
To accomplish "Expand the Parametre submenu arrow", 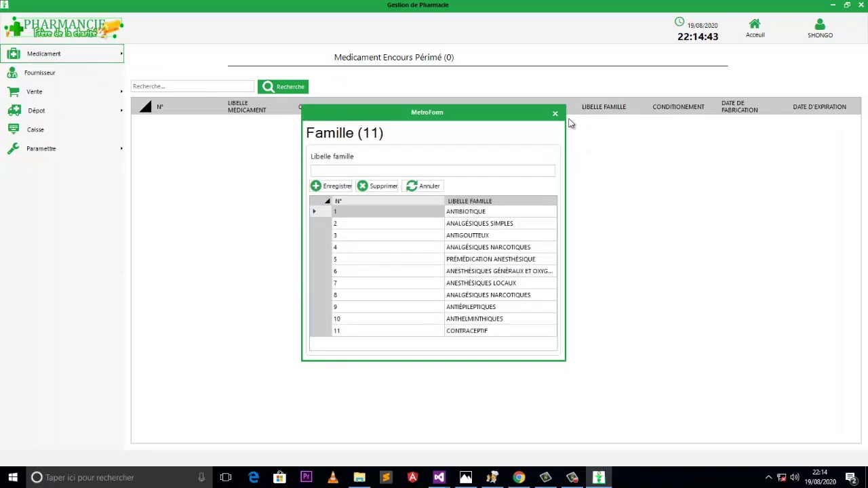I will (121, 148).
